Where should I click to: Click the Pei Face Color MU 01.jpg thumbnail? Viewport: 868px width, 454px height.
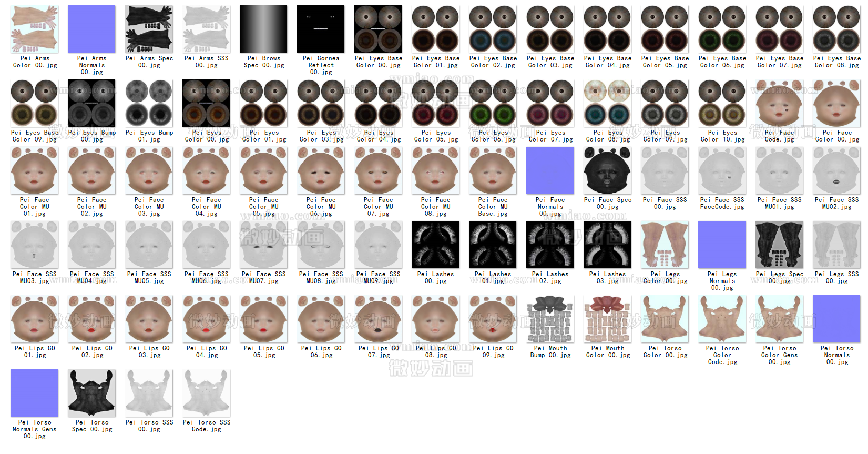coord(35,171)
